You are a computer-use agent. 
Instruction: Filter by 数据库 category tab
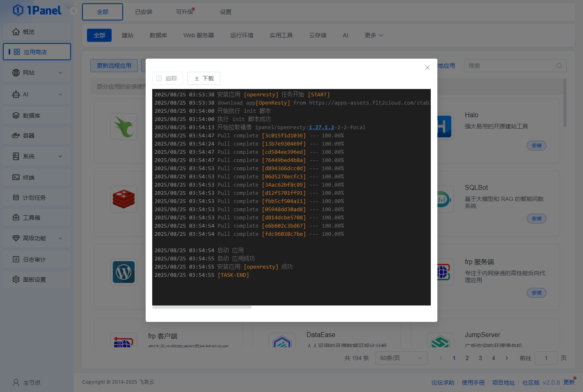point(158,35)
